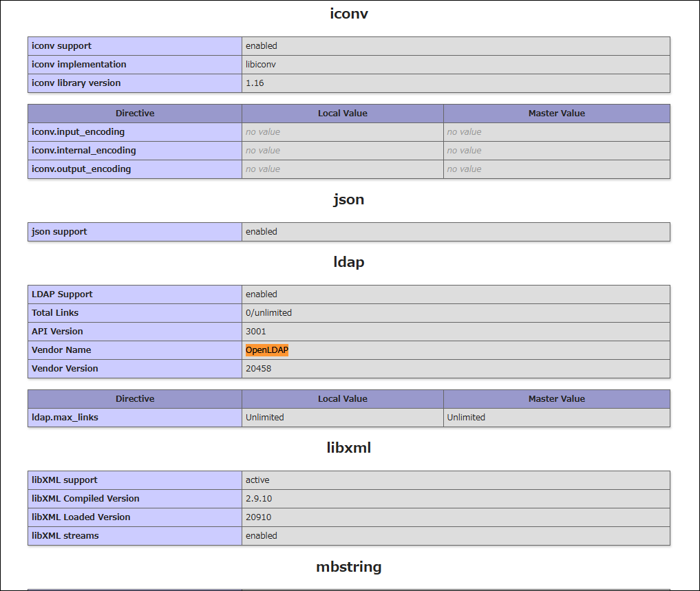
Task: Click the iconv.input_encoding directive row
Action: [x=78, y=132]
